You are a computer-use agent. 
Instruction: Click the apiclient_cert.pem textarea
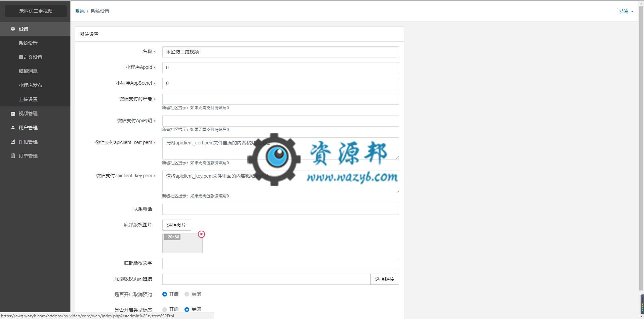click(281, 148)
